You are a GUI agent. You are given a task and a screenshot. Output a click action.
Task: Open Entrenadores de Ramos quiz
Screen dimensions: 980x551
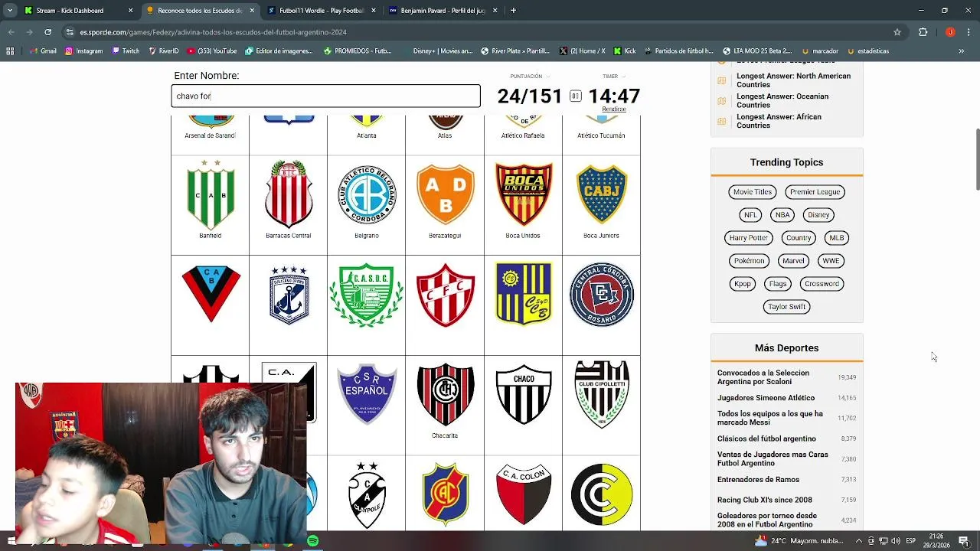[x=758, y=480]
